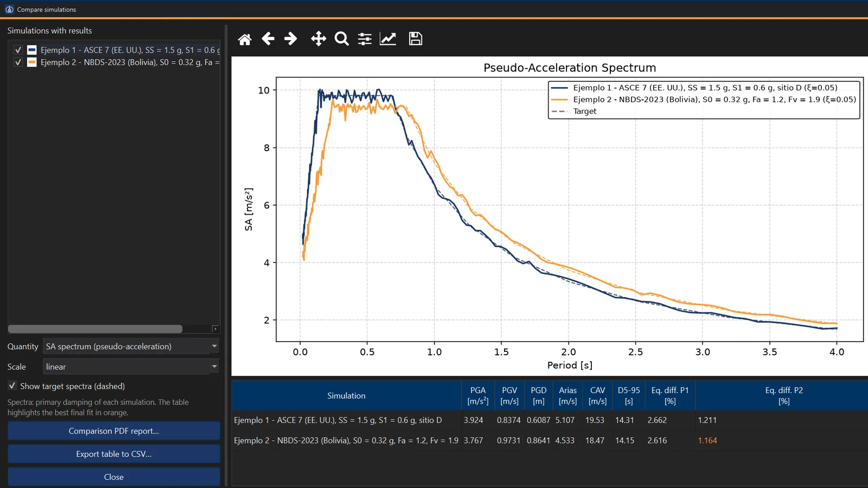Activate the Pan axes tool
This screenshot has width=868, height=488.
click(x=318, y=38)
